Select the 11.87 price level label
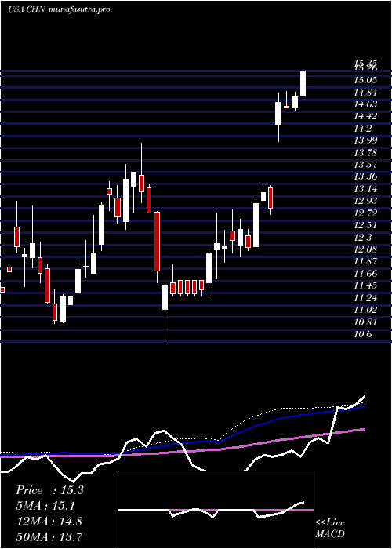This screenshot has height=549, width=392. (x=365, y=261)
